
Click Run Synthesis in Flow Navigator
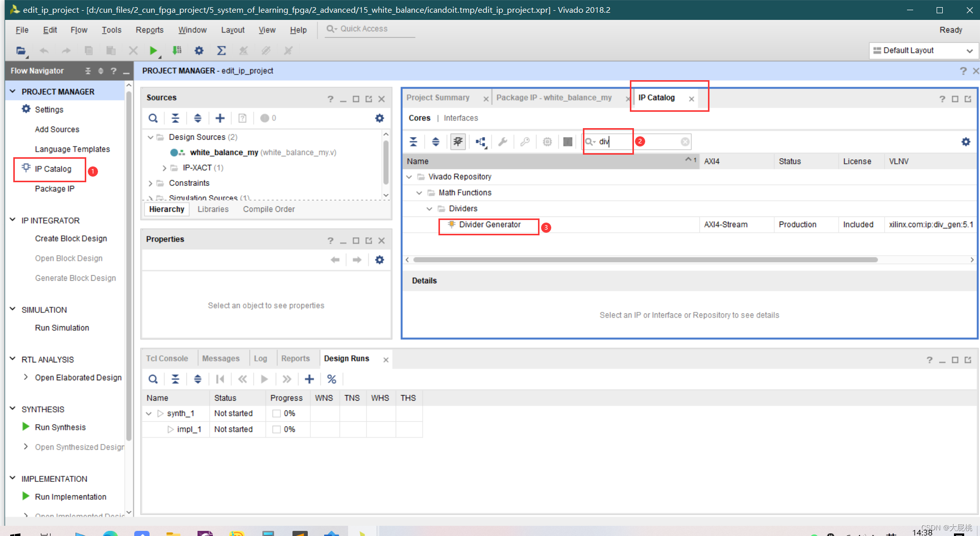click(60, 427)
